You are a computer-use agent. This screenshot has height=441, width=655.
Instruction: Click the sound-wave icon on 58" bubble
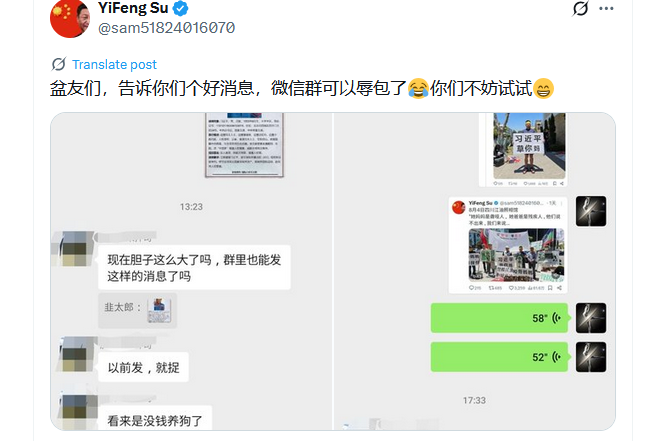click(x=556, y=318)
